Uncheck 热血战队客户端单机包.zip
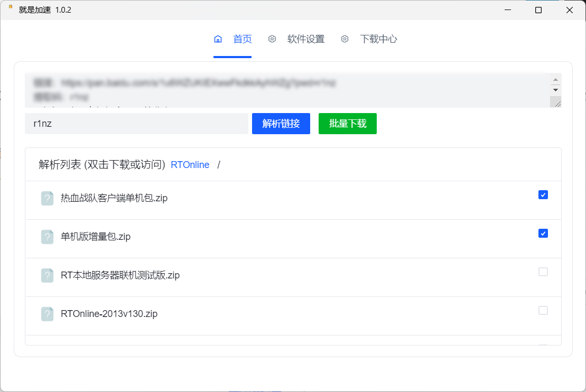The width and height of the screenshot is (586, 392). pos(543,194)
